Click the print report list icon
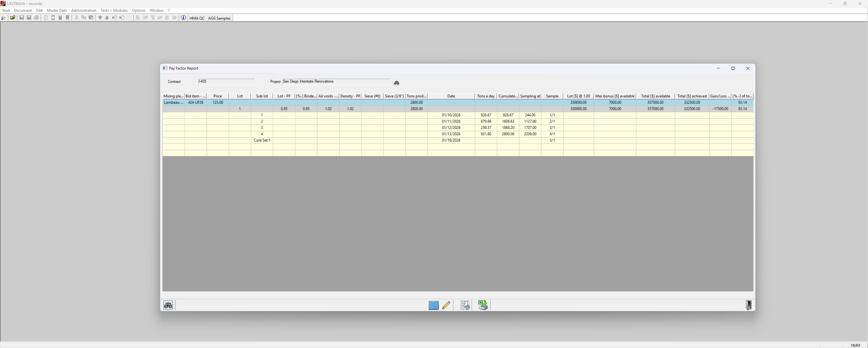The width and height of the screenshot is (868, 348). click(465, 305)
